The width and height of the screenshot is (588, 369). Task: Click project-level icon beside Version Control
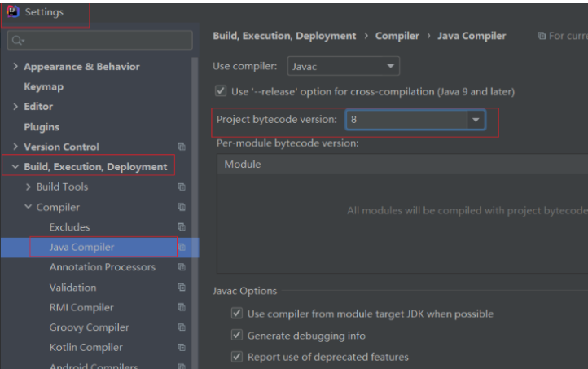[182, 147]
